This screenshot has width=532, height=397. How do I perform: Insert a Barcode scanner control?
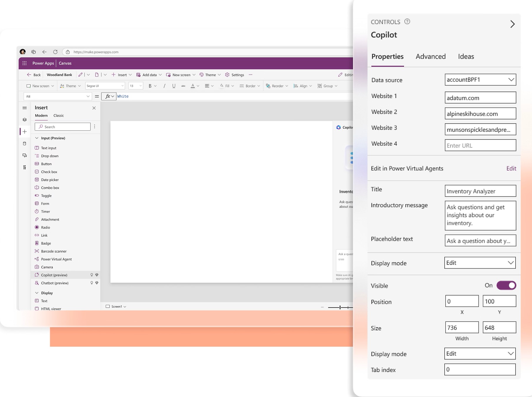tap(53, 251)
